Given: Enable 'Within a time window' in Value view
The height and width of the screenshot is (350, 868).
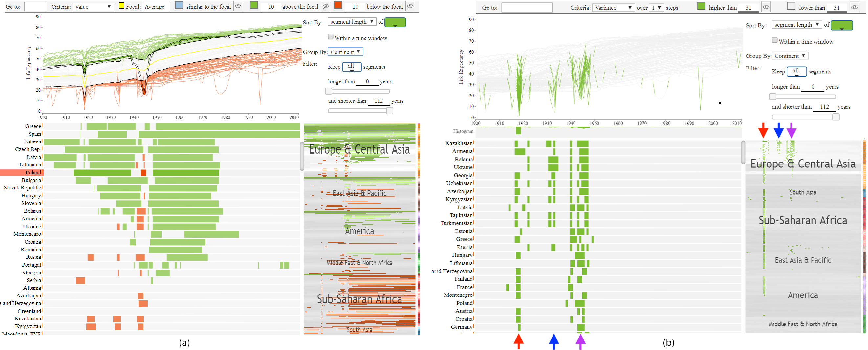Looking at the screenshot, I should point(331,37).
